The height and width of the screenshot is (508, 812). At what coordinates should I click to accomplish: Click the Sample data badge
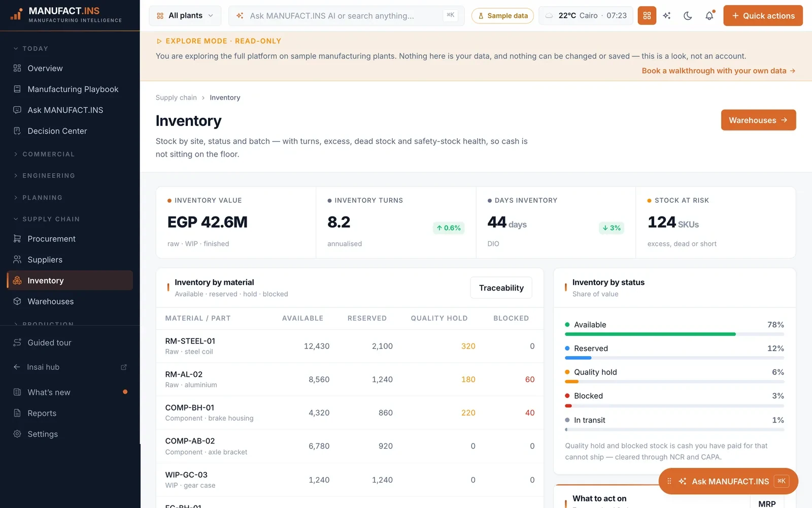[x=502, y=16]
